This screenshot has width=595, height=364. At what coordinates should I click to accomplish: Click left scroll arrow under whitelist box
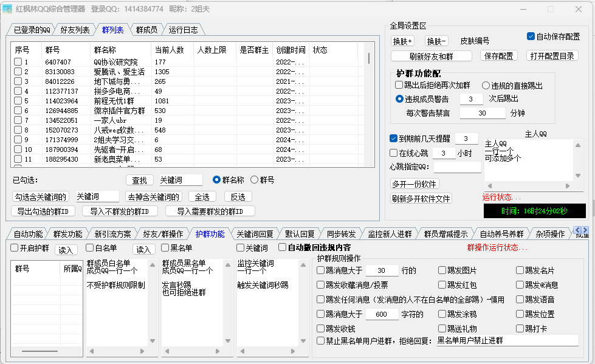coord(91,351)
